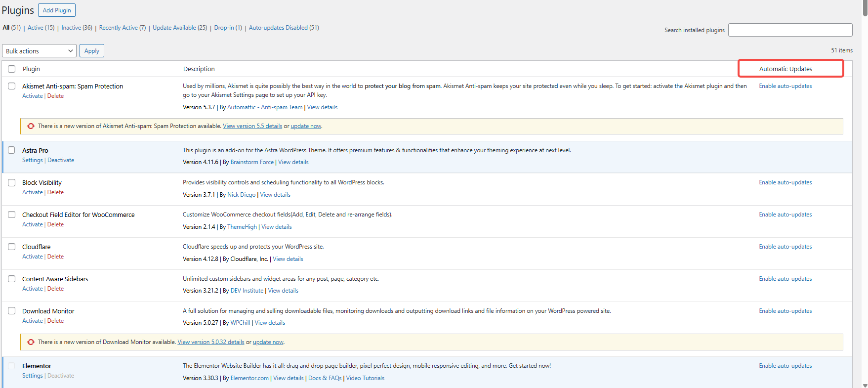Open the Update Available (25) filter
Image resolution: width=868 pixels, height=388 pixels.
(180, 28)
